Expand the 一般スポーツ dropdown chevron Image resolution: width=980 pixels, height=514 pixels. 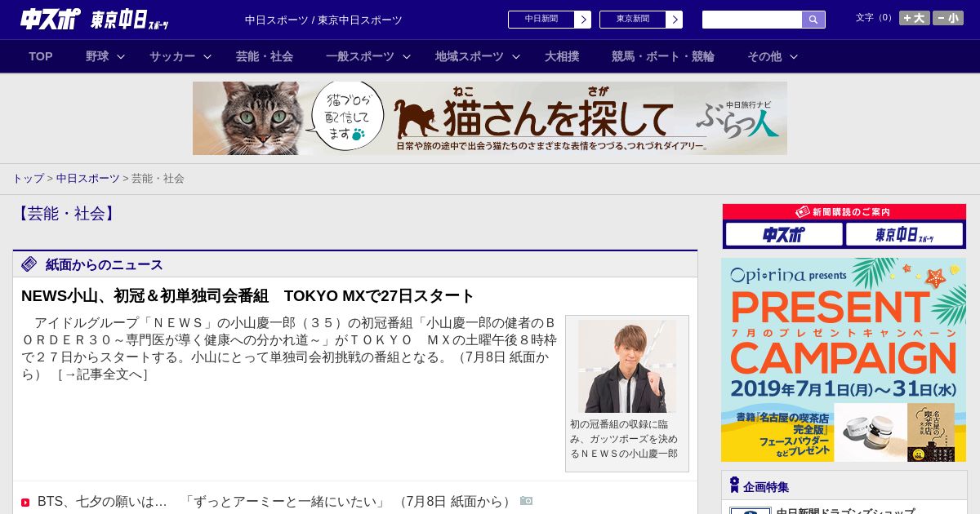(x=407, y=56)
